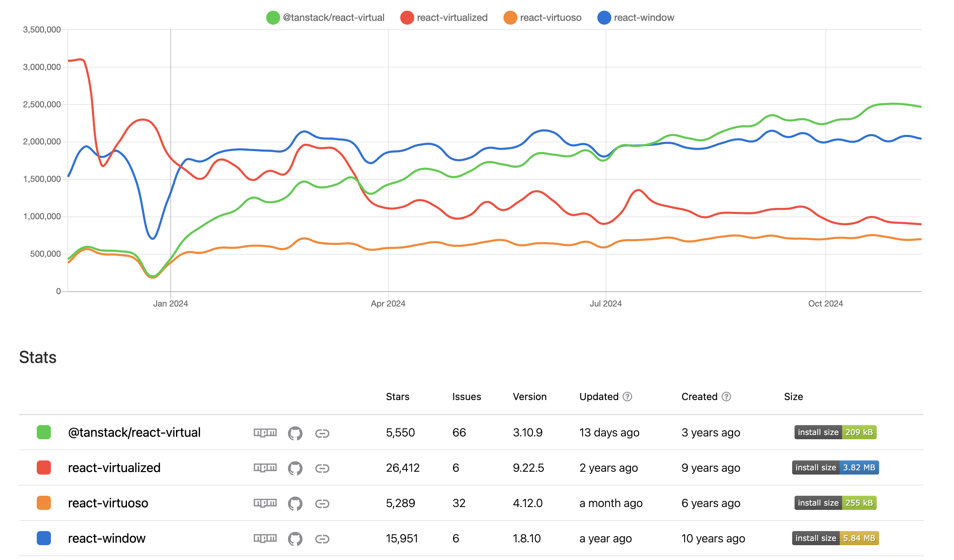The width and height of the screenshot is (954, 560).
Task: Click version 9.22.5 cell
Action: pos(529,468)
